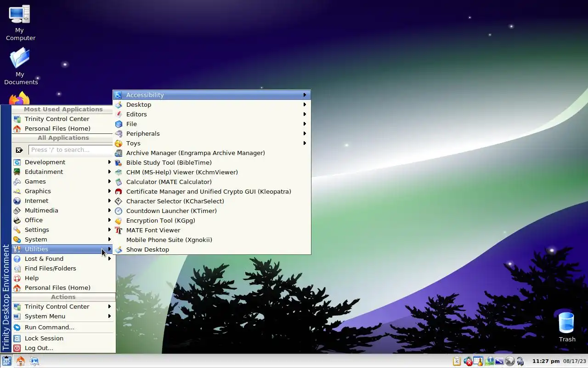Click the Run Command gear icon
Image resolution: width=588 pixels, height=368 pixels.
pyautogui.click(x=17, y=327)
